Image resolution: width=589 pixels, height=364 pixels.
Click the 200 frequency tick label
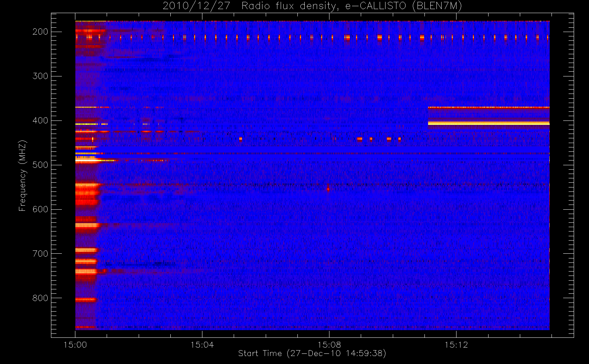40,32
